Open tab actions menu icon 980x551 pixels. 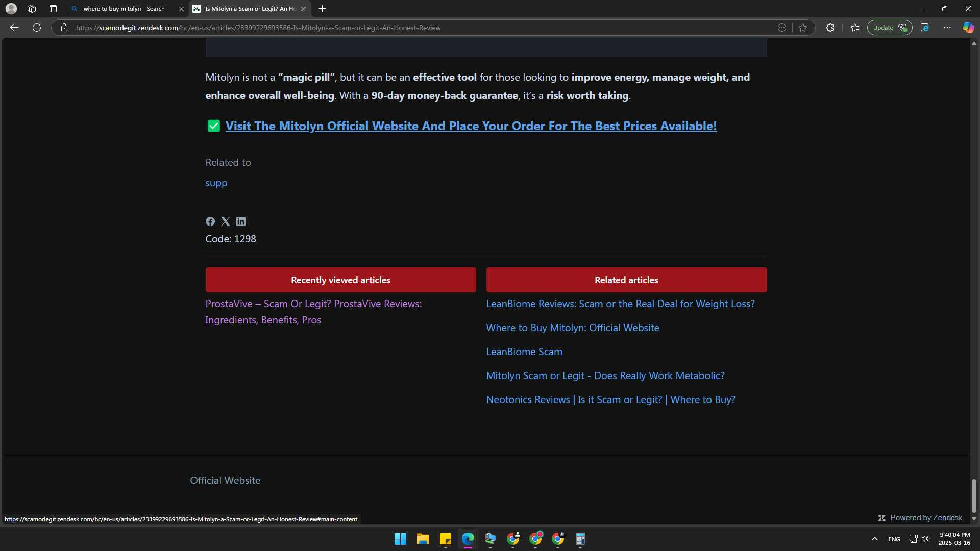53,9
